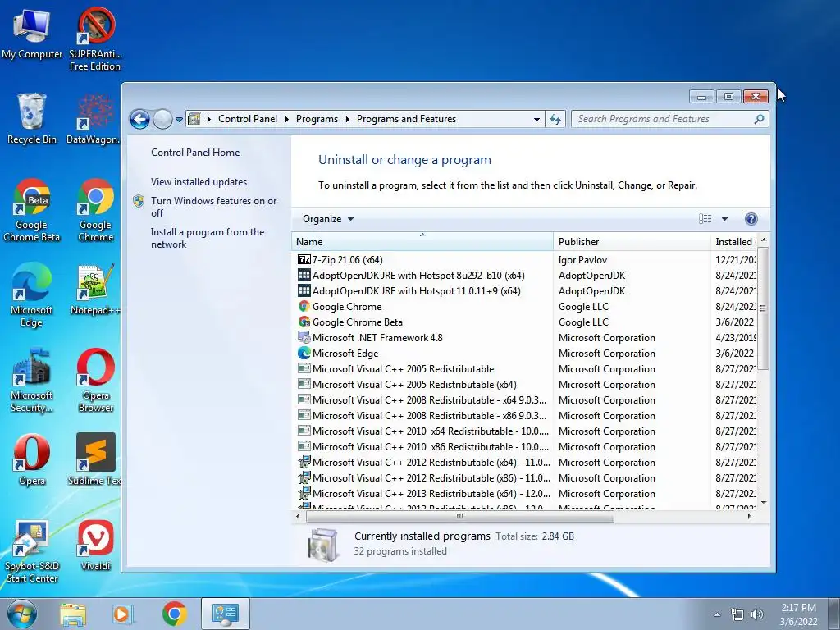The height and width of the screenshot is (630, 840).
Task: Sort by the Installed On column header
Action: [x=734, y=242]
